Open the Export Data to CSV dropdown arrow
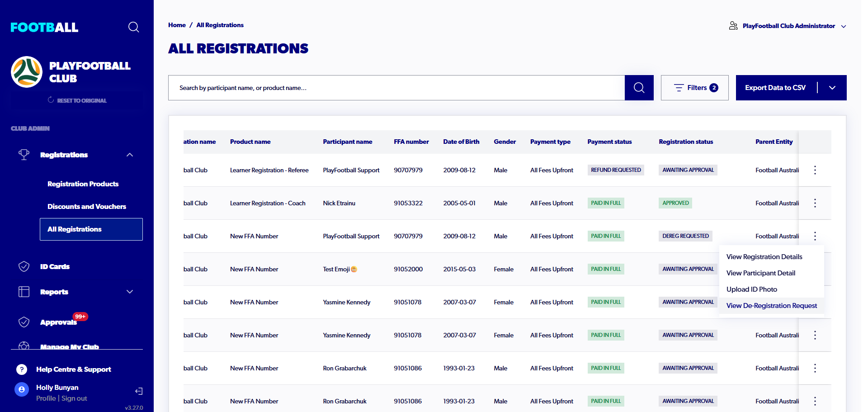 (x=832, y=88)
